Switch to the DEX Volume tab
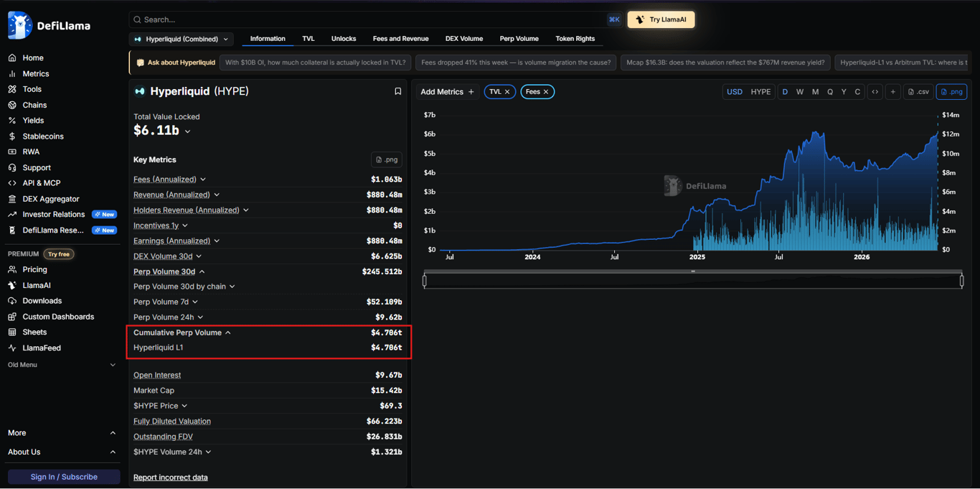The image size is (980, 489). point(464,39)
